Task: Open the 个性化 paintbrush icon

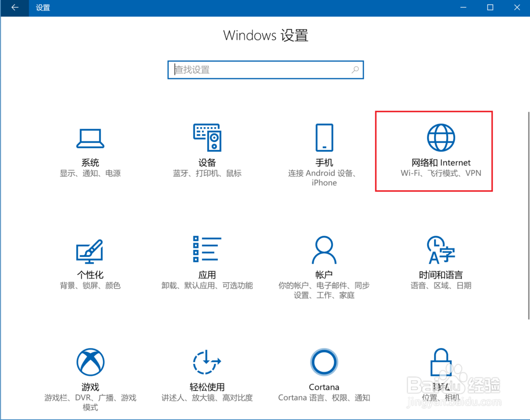Action: click(90, 251)
